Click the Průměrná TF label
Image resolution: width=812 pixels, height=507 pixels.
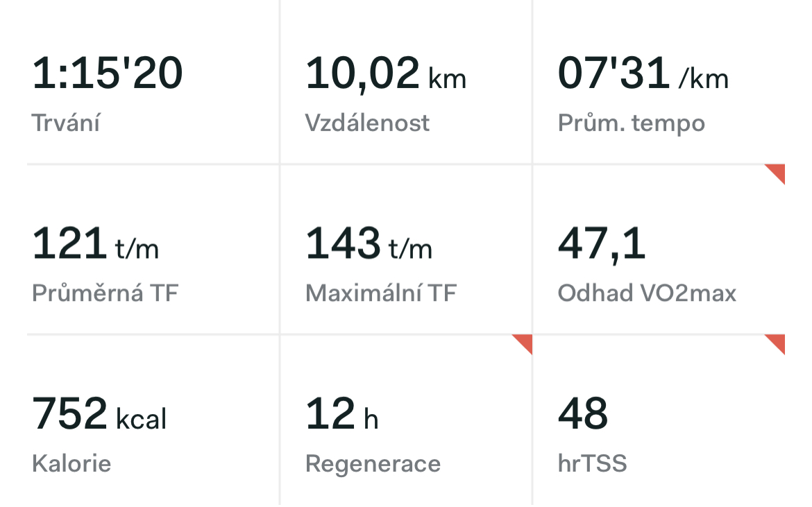[x=105, y=293]
